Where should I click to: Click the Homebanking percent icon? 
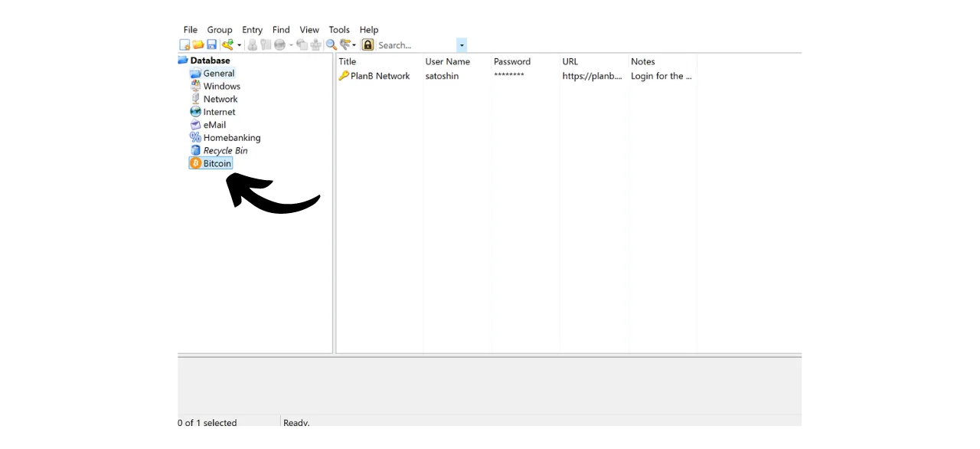(x=195, y=137)
